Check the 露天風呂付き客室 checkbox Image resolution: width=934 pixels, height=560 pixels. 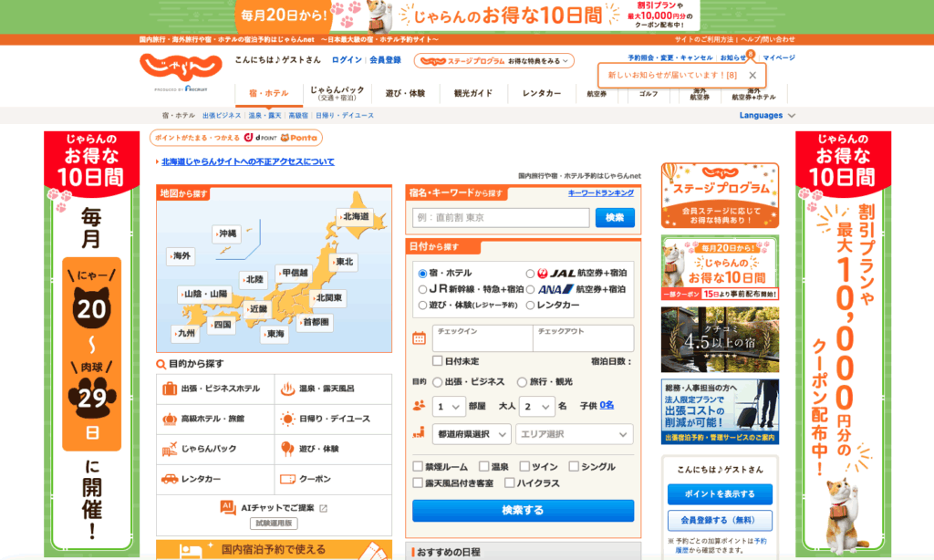[418, 482]
